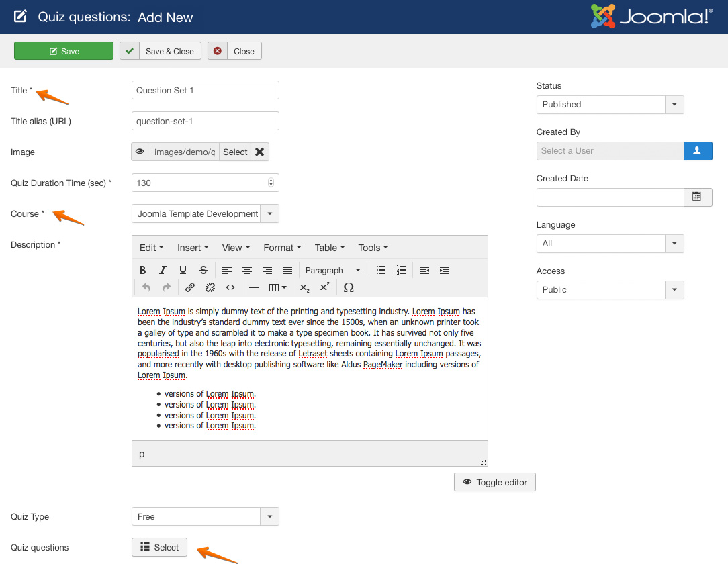
Task: Click the Title input field
Action: 205,90
